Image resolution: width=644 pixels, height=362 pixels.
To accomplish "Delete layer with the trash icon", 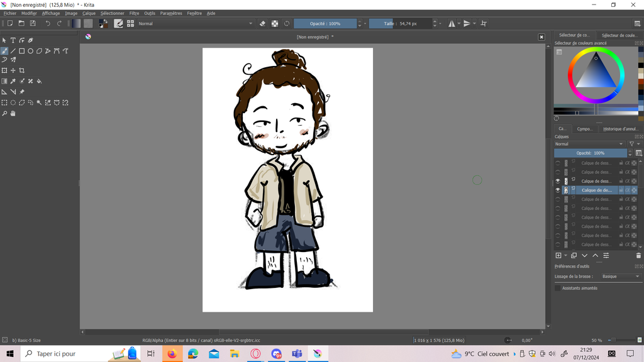I will 638,256.
